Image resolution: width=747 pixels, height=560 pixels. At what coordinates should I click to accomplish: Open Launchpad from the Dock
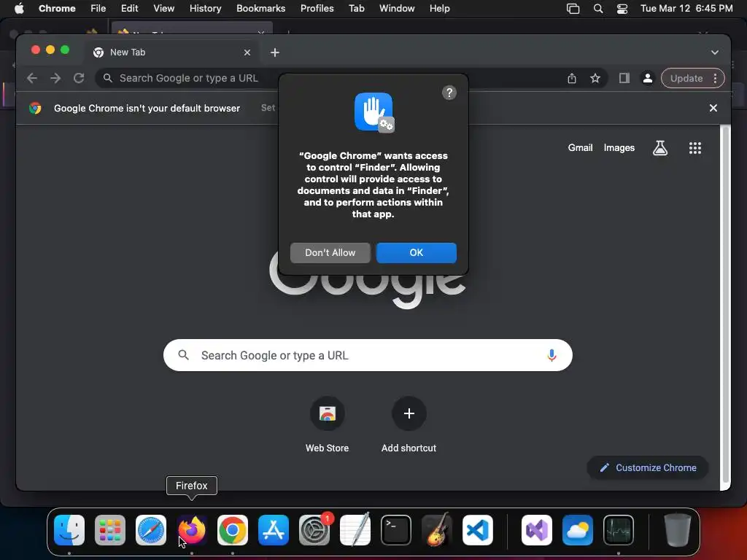point(110,530)
